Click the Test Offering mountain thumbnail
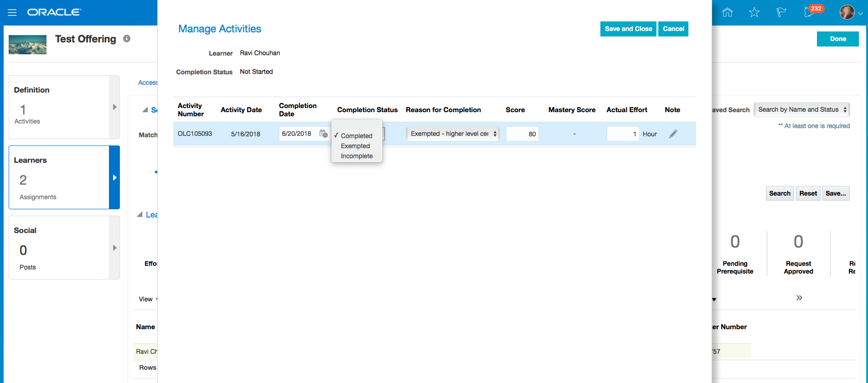Viewport: 868px width, 383px height. [x=27, y=45]
